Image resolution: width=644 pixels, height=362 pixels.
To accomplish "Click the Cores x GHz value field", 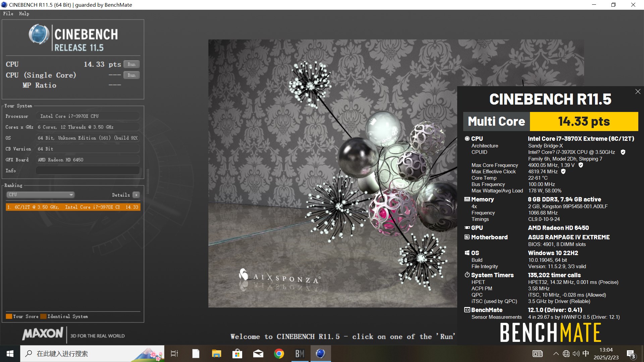I will [88, 127].
